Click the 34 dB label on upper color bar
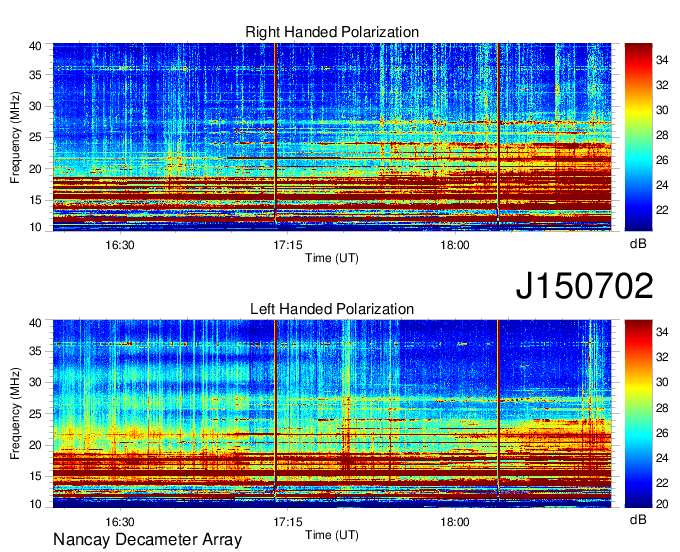680x552 pixels. (x=662, y=60)
